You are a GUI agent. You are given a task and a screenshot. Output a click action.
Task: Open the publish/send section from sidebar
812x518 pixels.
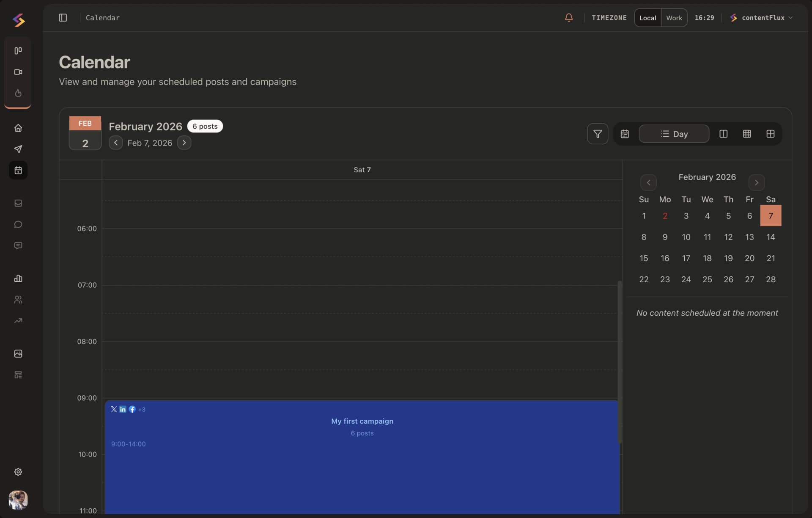18,149
